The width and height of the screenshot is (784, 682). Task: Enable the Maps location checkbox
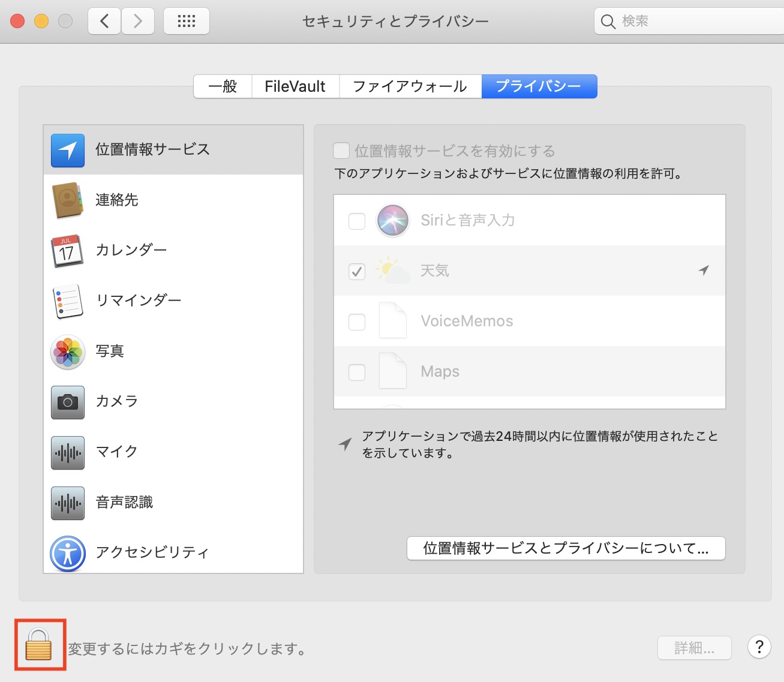[357, 372]
